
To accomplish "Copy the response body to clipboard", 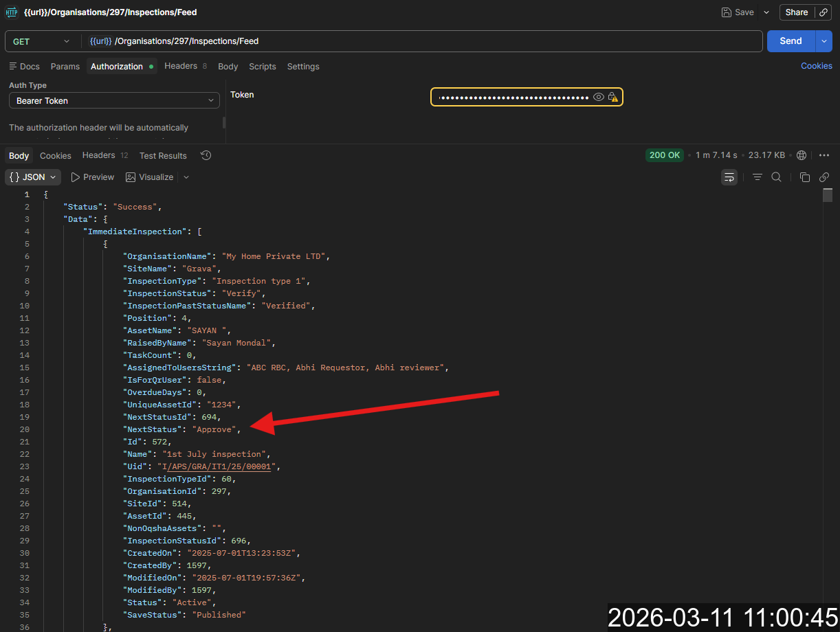I will (805, 177).
